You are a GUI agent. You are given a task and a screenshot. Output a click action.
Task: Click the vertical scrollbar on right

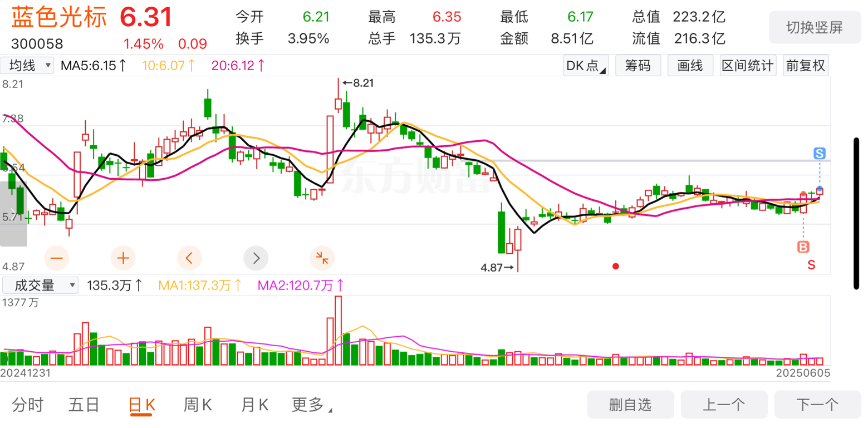coord(857,213)
